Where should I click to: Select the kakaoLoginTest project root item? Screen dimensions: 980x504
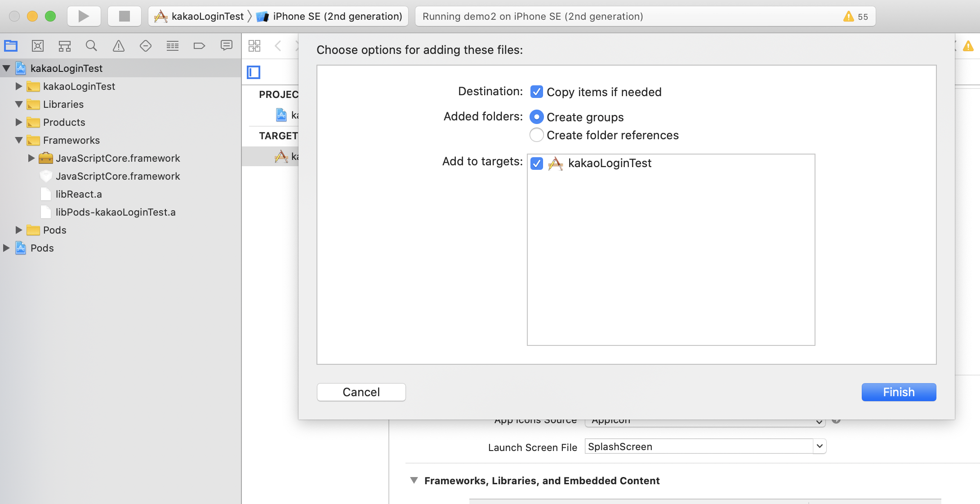(120, 68)
